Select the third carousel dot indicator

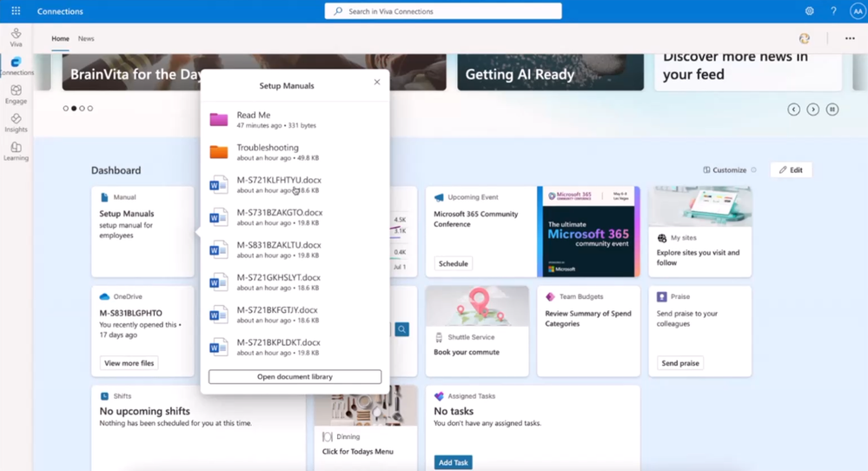[x=82, y=109]
